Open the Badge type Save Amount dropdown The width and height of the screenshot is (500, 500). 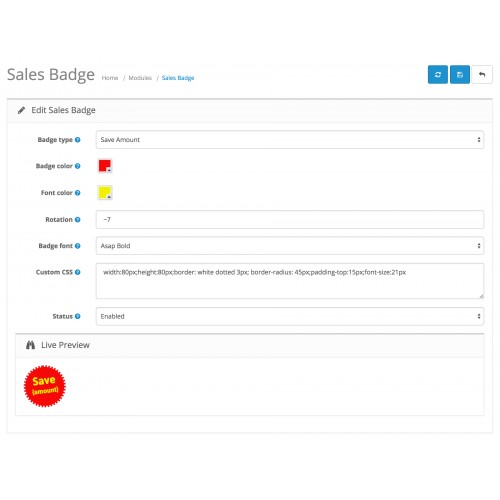(290, 140)
